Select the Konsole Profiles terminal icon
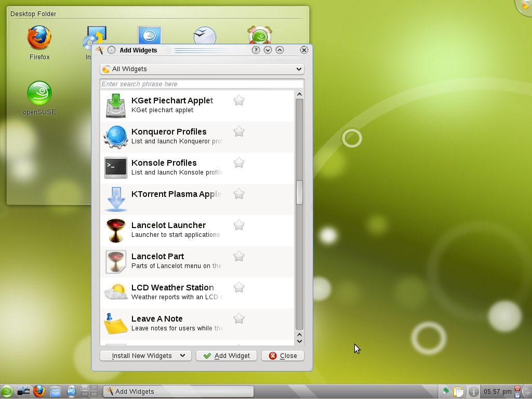 (115, 168)
